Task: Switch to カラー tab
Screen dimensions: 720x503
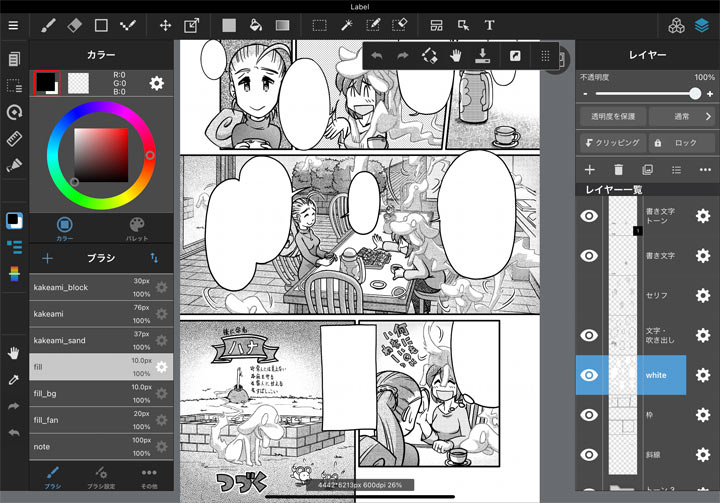Action: point(65,229)
